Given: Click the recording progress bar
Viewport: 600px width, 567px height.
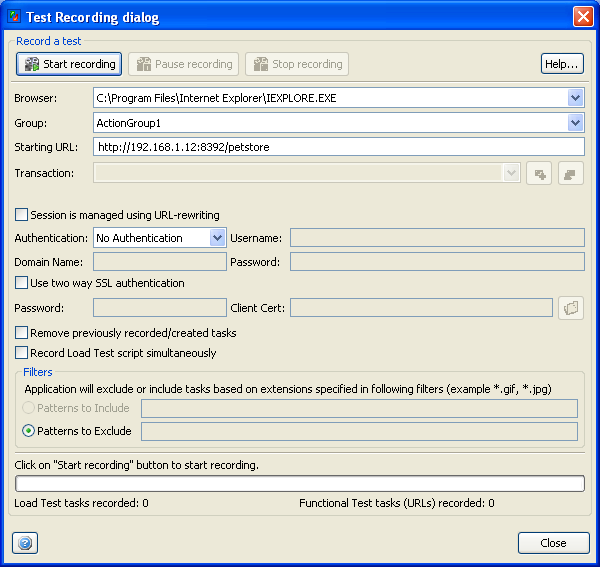Looking at the screenshot, I should (x=300, y=484).
